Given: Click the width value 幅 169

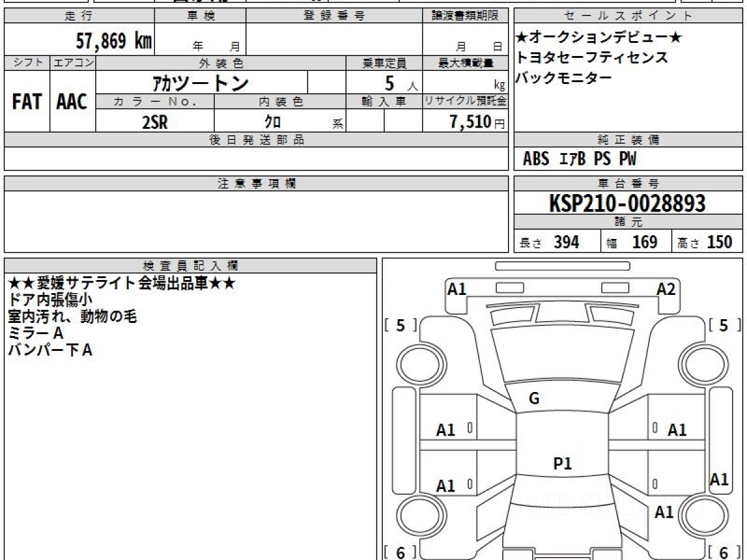Looking at the screenshot, I should point(632,242).
